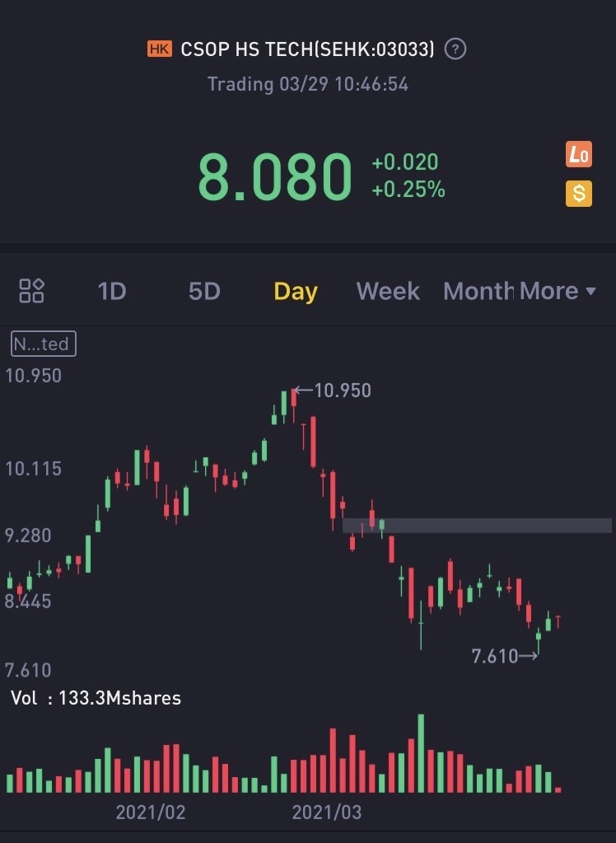Tap the Vol : 133.3Mshares label
Screen dimensions: 616x843
96,698
